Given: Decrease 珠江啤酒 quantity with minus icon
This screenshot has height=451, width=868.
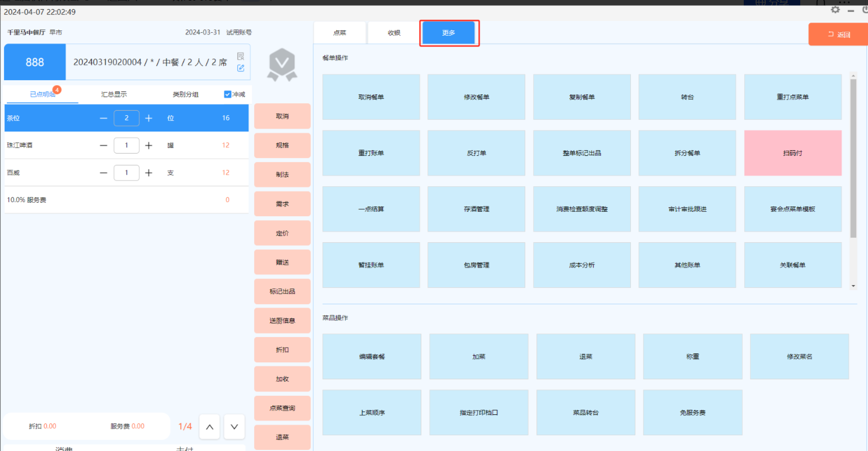Looking at the screenshot, I should (103, 146).
